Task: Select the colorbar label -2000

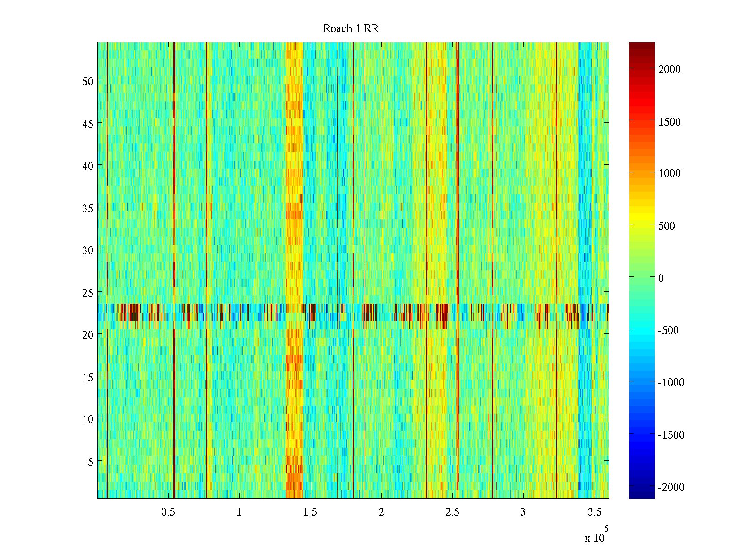Action: [671, 487]
